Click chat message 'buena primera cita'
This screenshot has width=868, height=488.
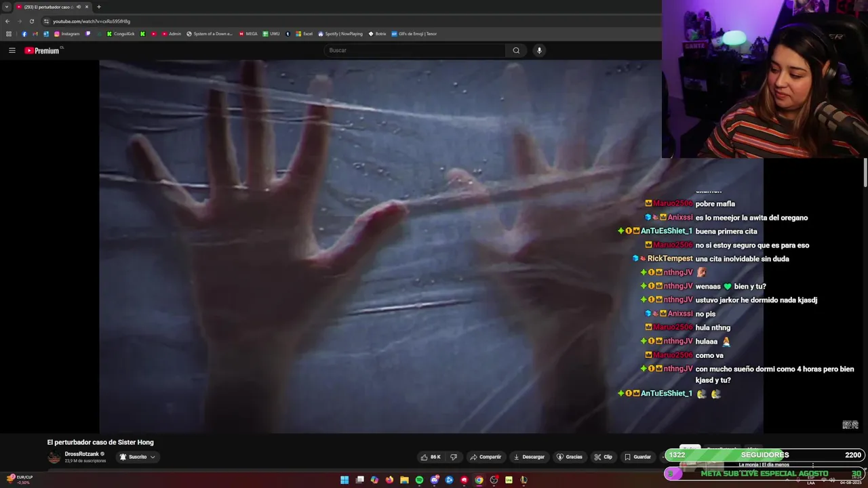(x=726, y=231)
